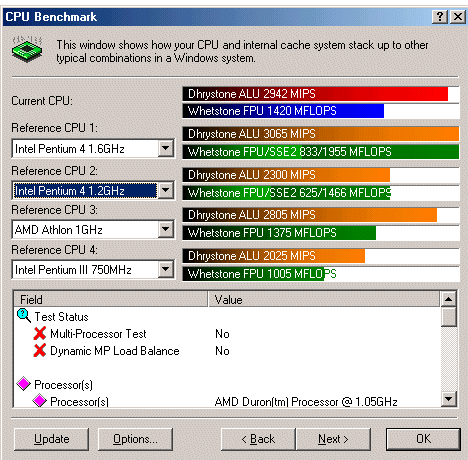Screen dimensions: 468x460
Task: Click the red X beside Multi-Processor Test
Action: (40, 333)
